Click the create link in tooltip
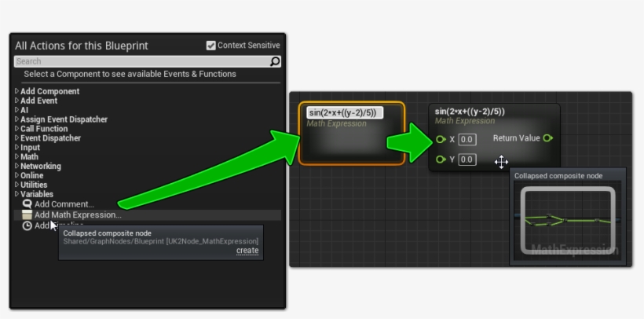Viewport: 644px width, 319px height. 247,251
